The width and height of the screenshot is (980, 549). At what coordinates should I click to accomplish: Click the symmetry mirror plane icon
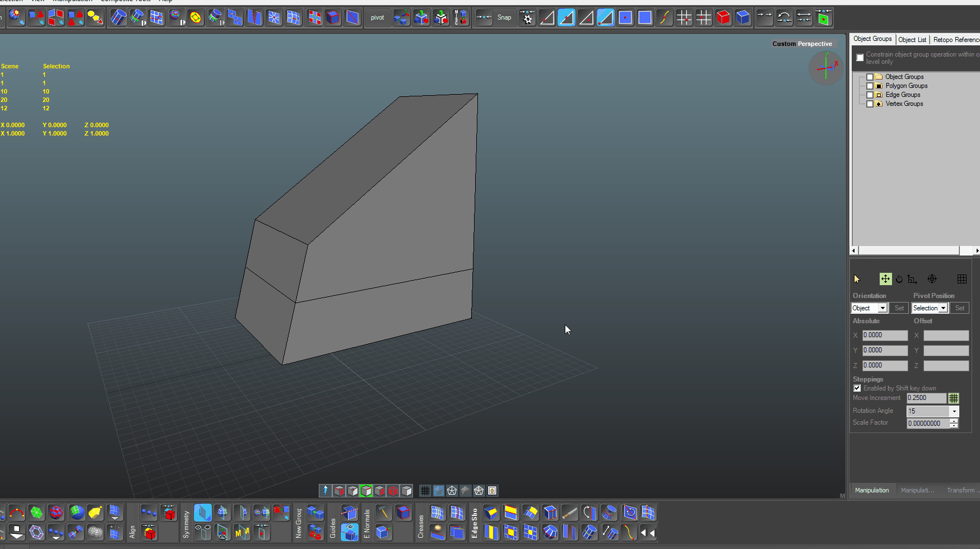coord(202,513)
